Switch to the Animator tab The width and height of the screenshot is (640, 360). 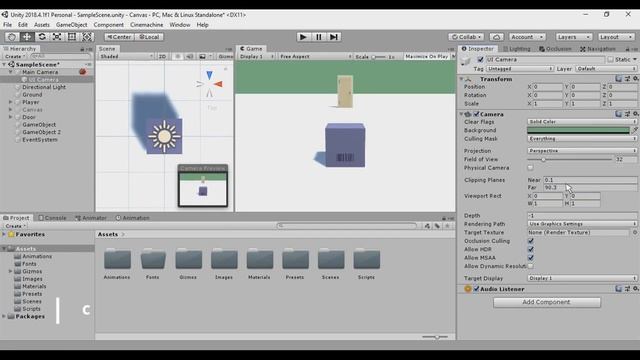pos(91,218)
